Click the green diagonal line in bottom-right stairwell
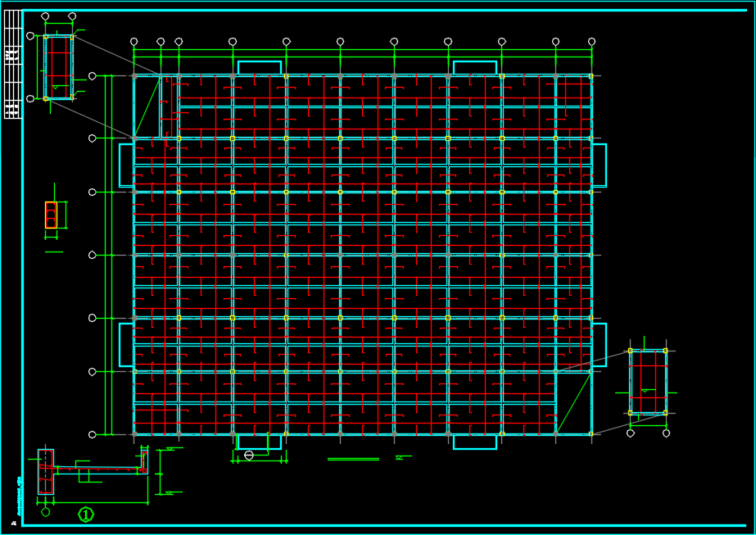This screenshot has height=535, width=756. (x=573, y=401)
